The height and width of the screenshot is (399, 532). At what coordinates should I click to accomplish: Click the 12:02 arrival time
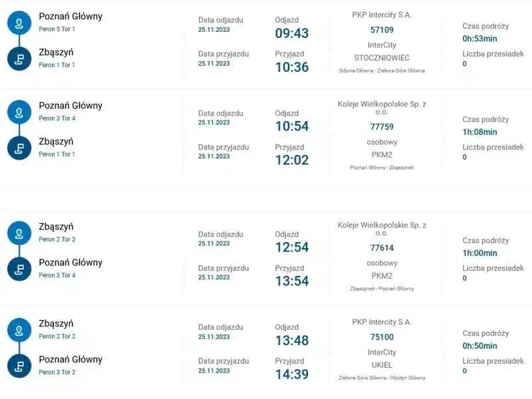pyautogui.click(x=292, y=160)
